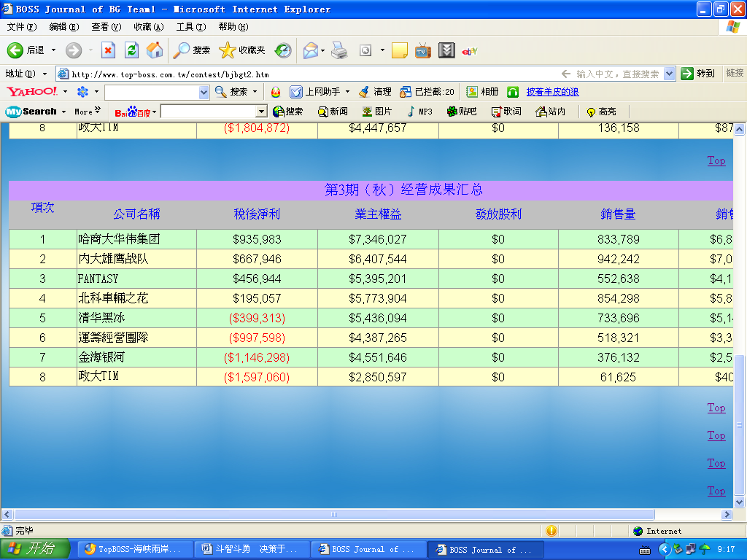Click the 转到 Go button

click(697, 74)
